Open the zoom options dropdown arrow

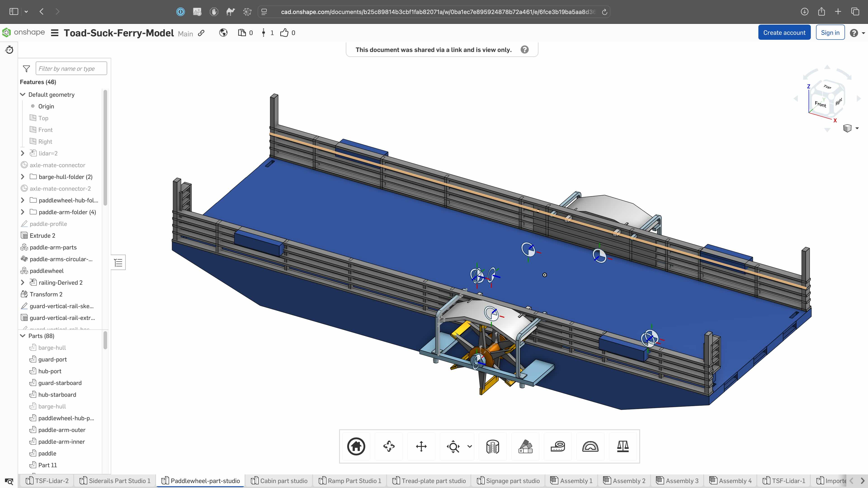pos(470,447)
